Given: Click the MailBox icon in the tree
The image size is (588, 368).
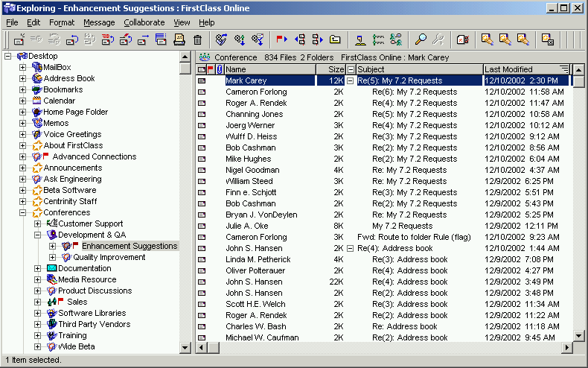Looking at the screenshot, I should 36,67.
